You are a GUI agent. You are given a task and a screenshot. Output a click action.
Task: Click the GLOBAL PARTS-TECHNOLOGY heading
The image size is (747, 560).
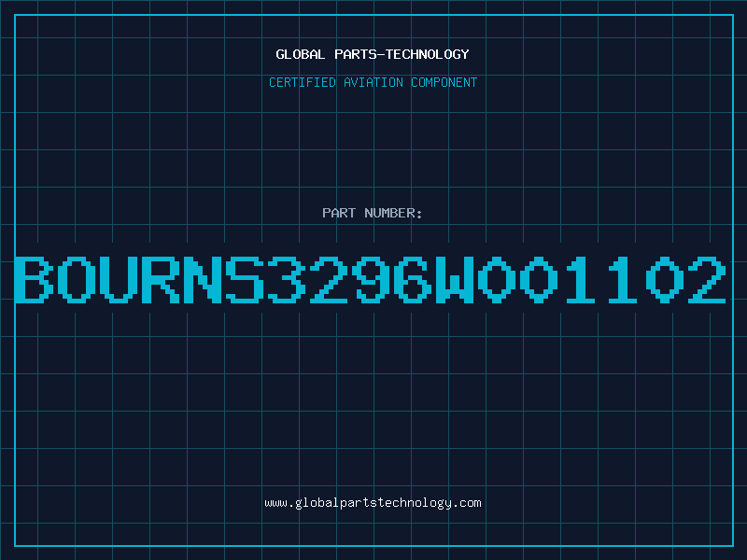[373, 54]
